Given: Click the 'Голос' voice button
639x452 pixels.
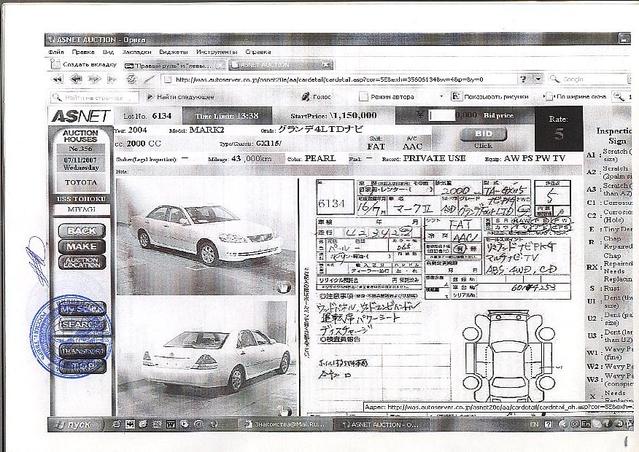Looking at the screenshot, I should click(x=316, y=97).
